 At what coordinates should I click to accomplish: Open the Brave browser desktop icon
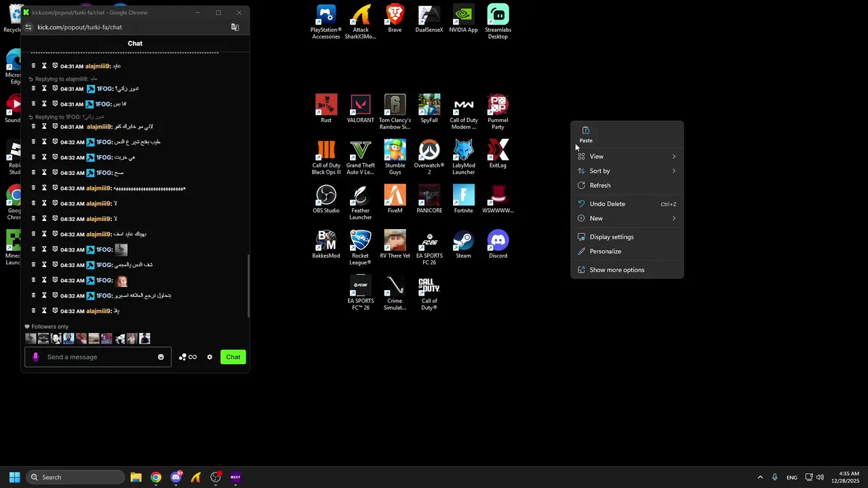point(395,19)
